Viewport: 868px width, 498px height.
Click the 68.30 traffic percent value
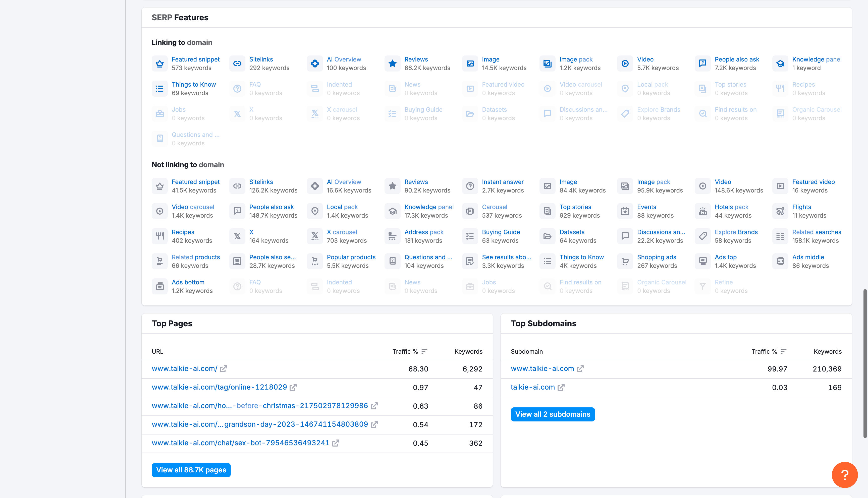tap(418, 369)
